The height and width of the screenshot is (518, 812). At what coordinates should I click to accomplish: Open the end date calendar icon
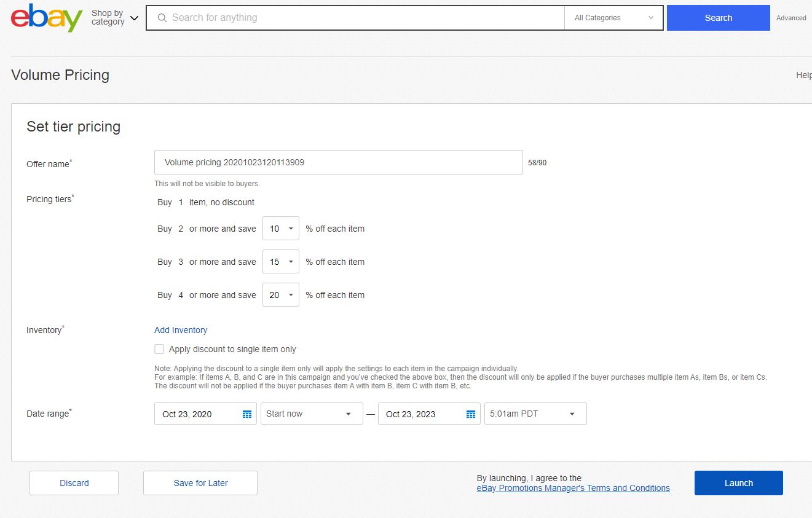471,414
